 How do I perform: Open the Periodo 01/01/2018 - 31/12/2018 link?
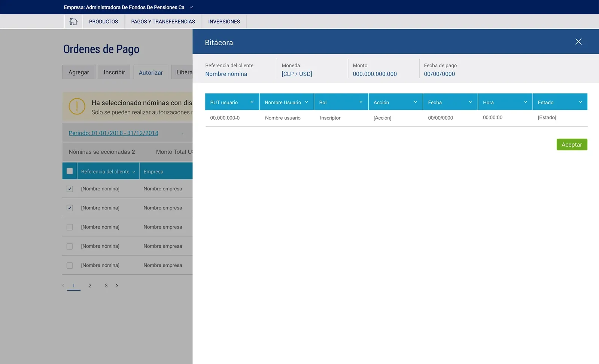113,133
